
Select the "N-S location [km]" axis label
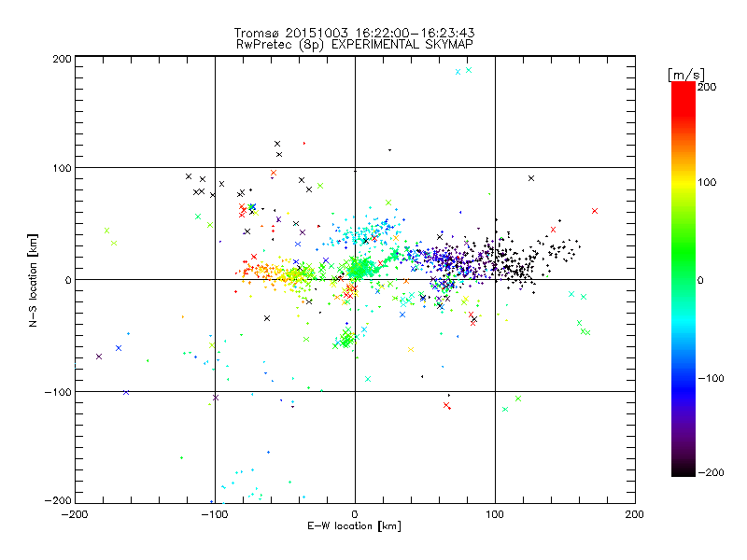[x=33, y=280]
